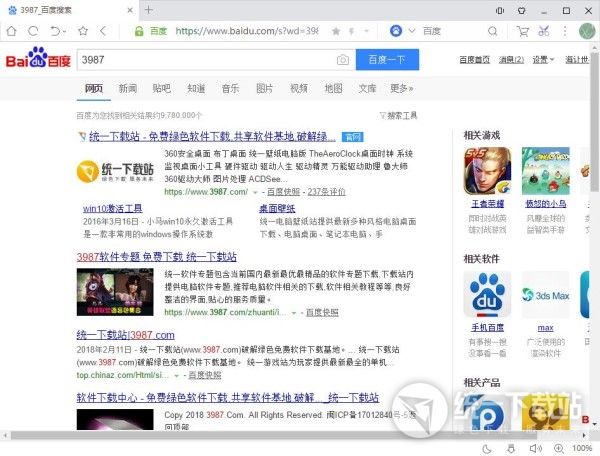Viewport: 600px width, 456px height.
Task: Open the 237条评价 link
Action: pos(326,192)
